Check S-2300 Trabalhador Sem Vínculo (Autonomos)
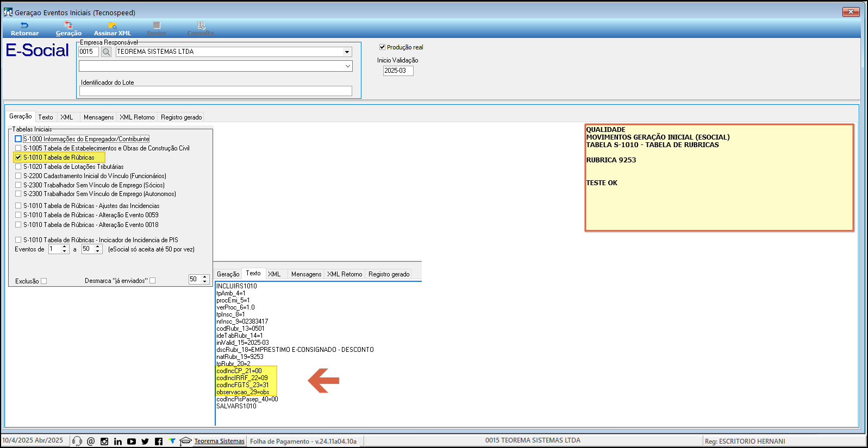The width and height of the screenshot is (868, 448). (18, 194)
